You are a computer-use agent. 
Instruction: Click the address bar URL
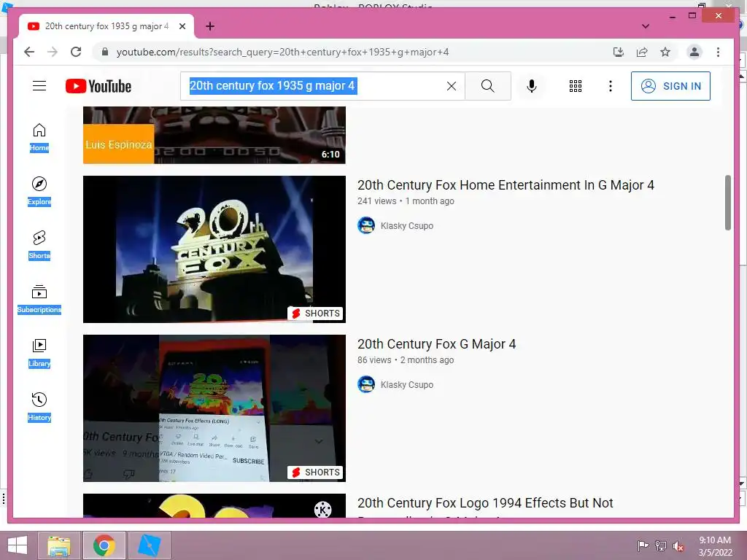pyautogui.click(x=282, y=52)
